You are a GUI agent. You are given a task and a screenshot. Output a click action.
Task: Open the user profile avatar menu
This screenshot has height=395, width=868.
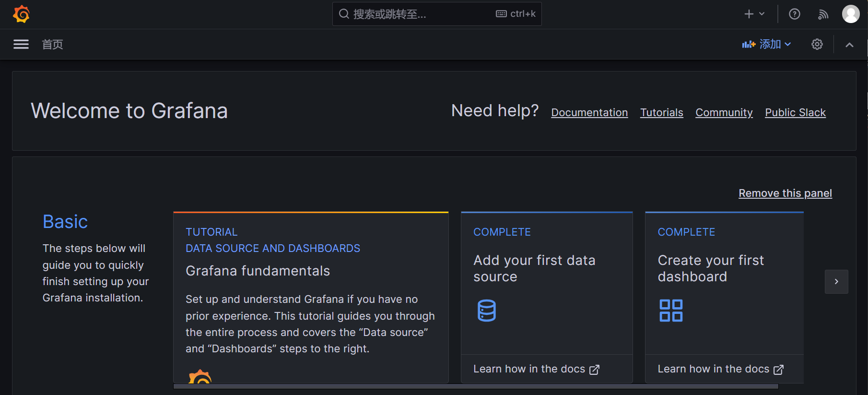851,14
